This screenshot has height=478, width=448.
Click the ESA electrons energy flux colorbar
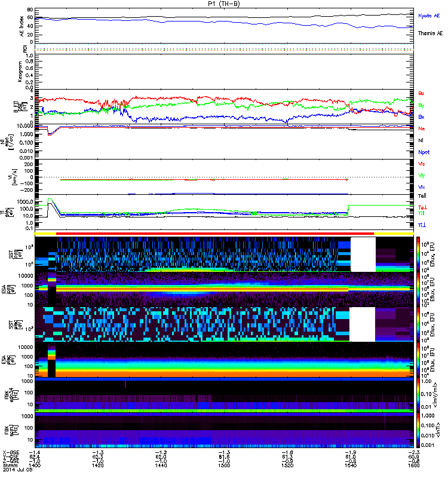(418, 360)
